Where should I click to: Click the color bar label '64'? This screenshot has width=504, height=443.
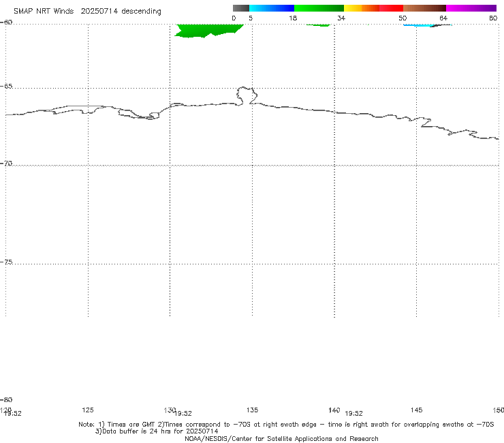[x=443, y=18]
